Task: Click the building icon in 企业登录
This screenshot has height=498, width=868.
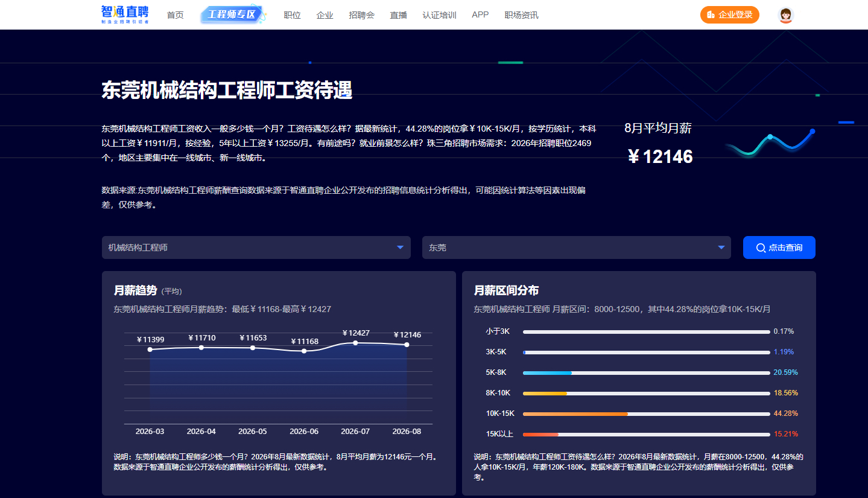Action: click(x=711, y=14)
